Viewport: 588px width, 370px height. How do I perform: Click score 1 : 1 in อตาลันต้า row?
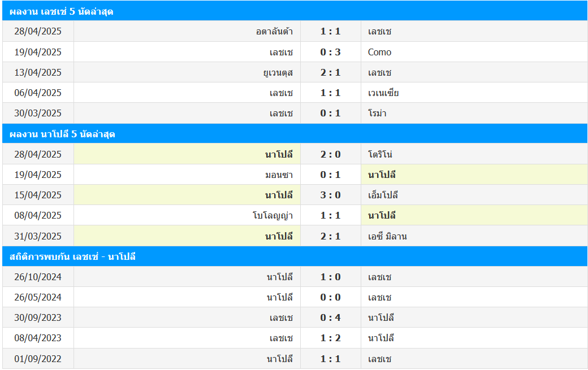coord(330,32)
